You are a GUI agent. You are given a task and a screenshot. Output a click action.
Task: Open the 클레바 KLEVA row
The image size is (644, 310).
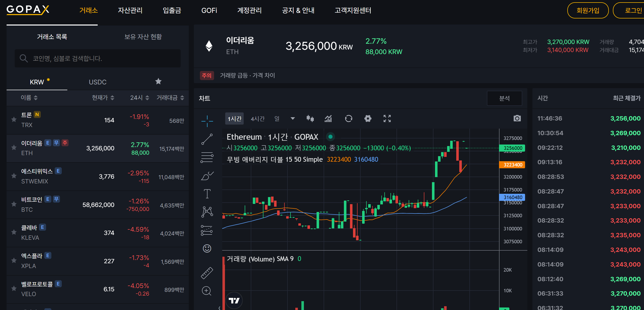[x=98, y=233]
